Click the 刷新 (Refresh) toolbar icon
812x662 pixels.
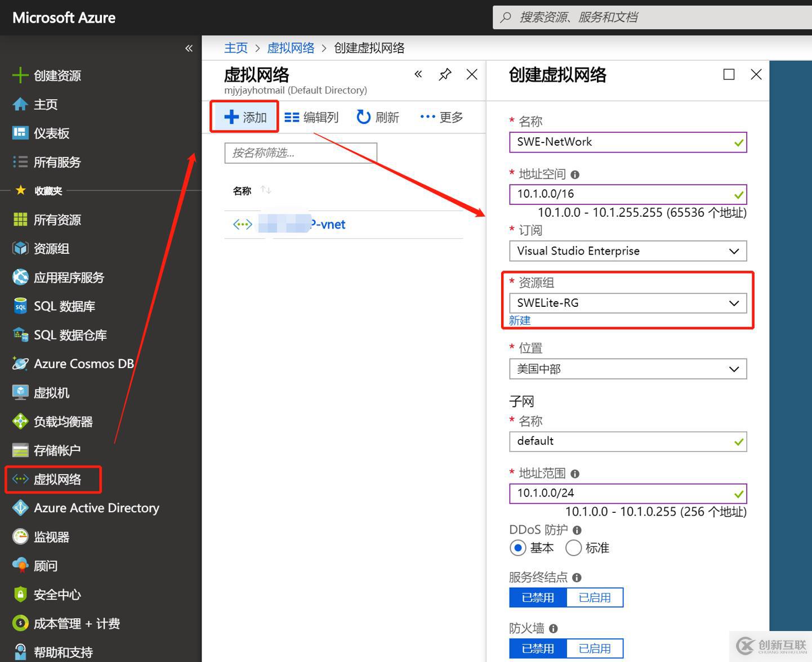tap(378, 117)
